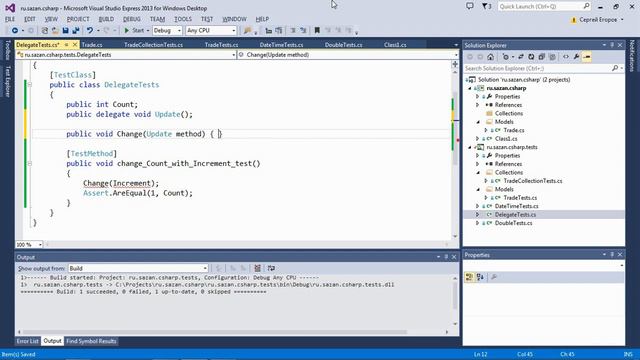The width and height of the screenshot is (640, 360).
Task: Open the TEST menu
Action: [207, 19]
